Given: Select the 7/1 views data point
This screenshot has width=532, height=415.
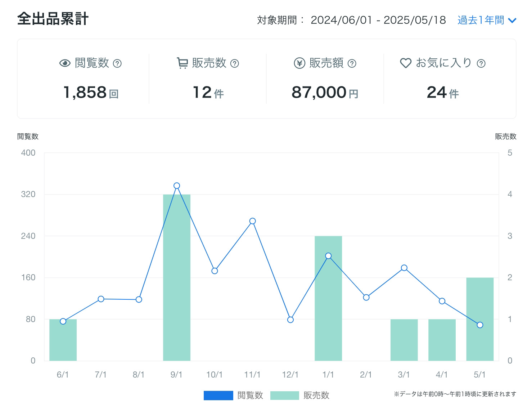Looking at the screenshot, I should click(101, 299).
